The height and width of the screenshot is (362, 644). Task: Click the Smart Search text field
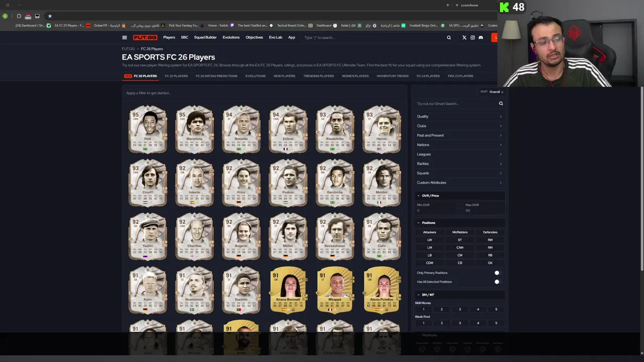tap(455, 104)
